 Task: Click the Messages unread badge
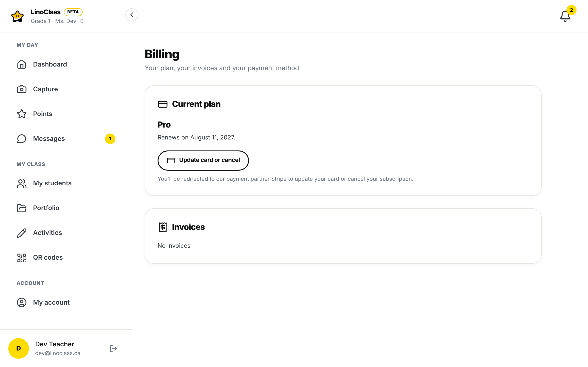tap(110, 139)
